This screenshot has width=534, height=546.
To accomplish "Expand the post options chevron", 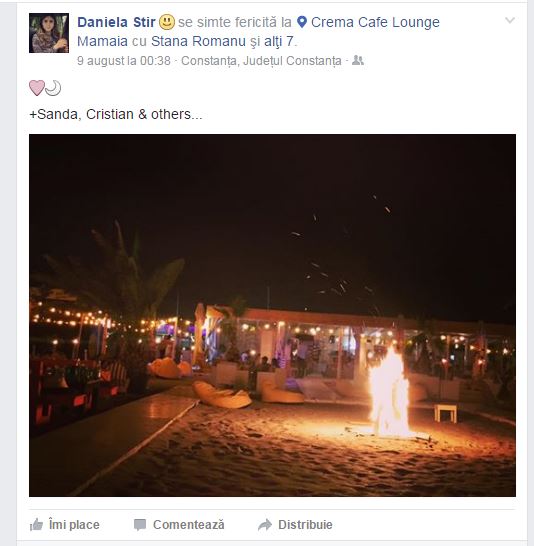I will click(510, 20).
